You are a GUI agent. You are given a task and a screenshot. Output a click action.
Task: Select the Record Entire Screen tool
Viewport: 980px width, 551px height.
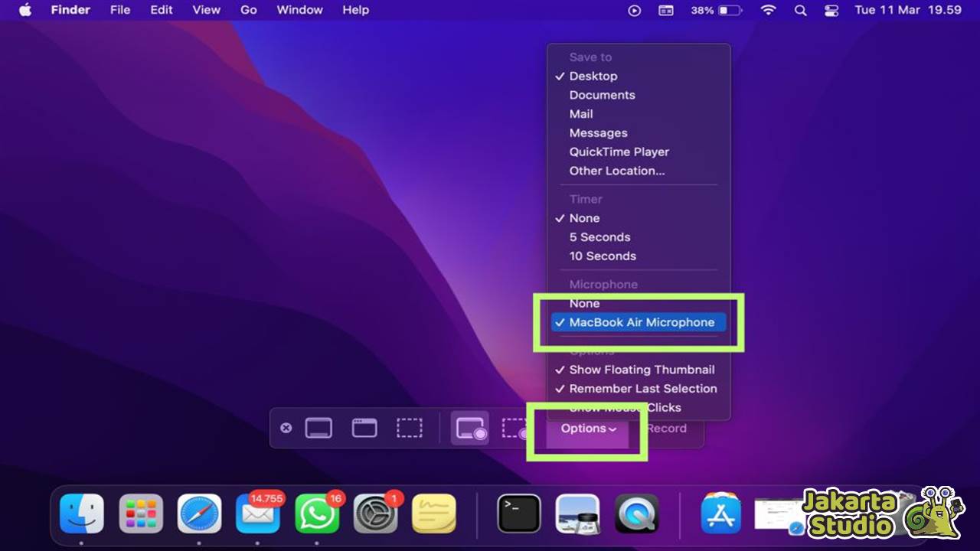pyautogui.click(x=469, y=427)
